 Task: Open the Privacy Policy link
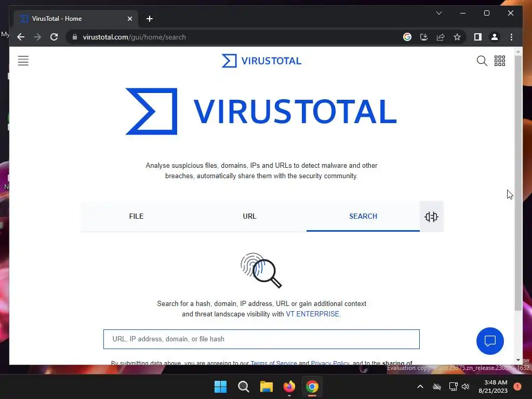point(330,362)
